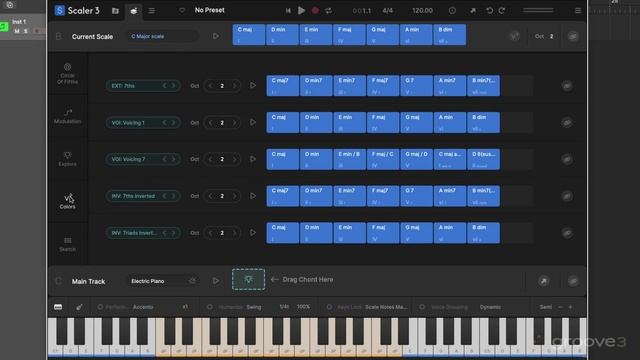This screenshot has height=360, width=640.
Task: Preview the Current Scale with play icon
Action: [x=216, y=36]
